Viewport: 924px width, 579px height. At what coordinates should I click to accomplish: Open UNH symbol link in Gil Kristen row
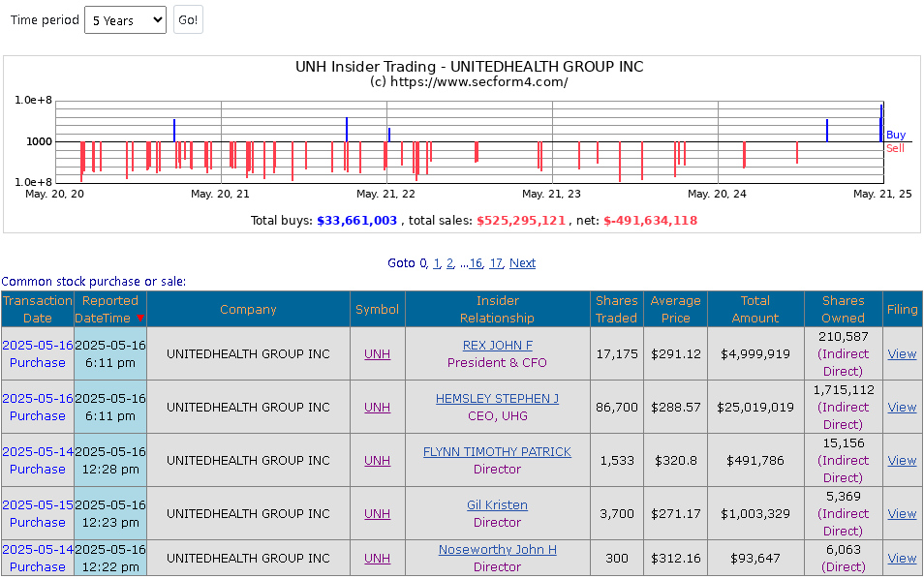click(377, 513)
